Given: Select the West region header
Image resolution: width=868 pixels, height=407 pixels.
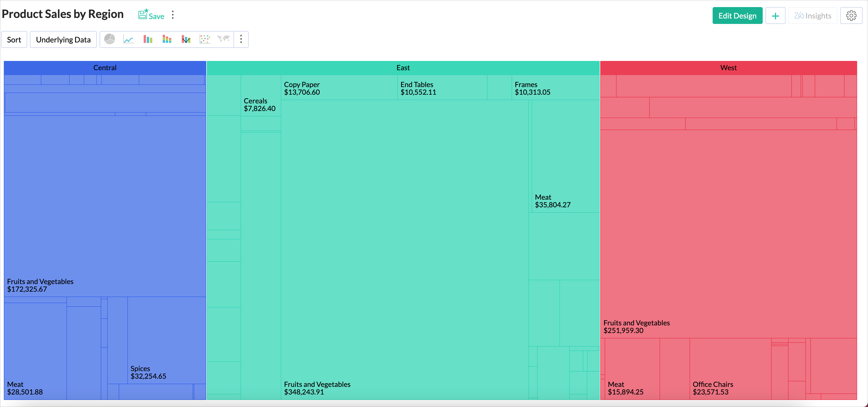Looking at the screenshot, I should tap(728, 68).
